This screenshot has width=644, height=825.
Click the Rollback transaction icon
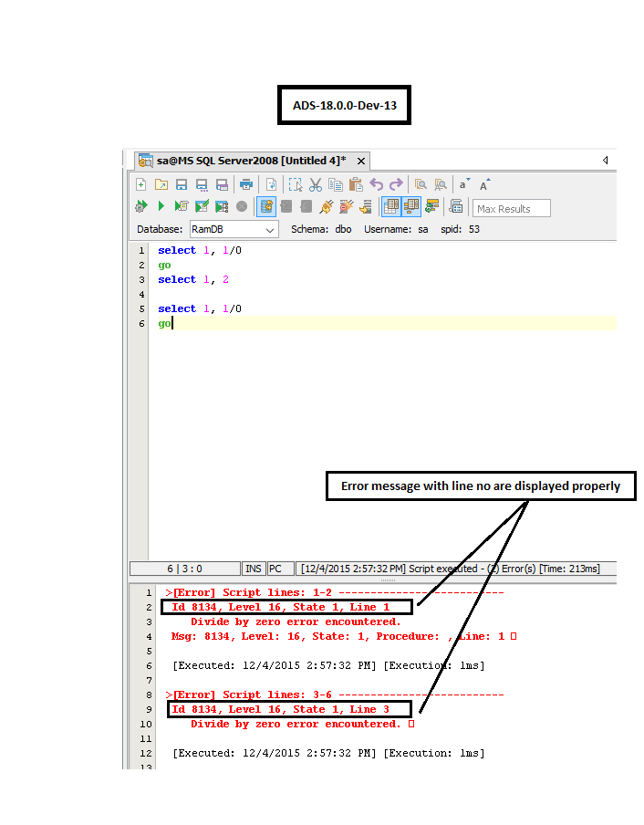306,207
